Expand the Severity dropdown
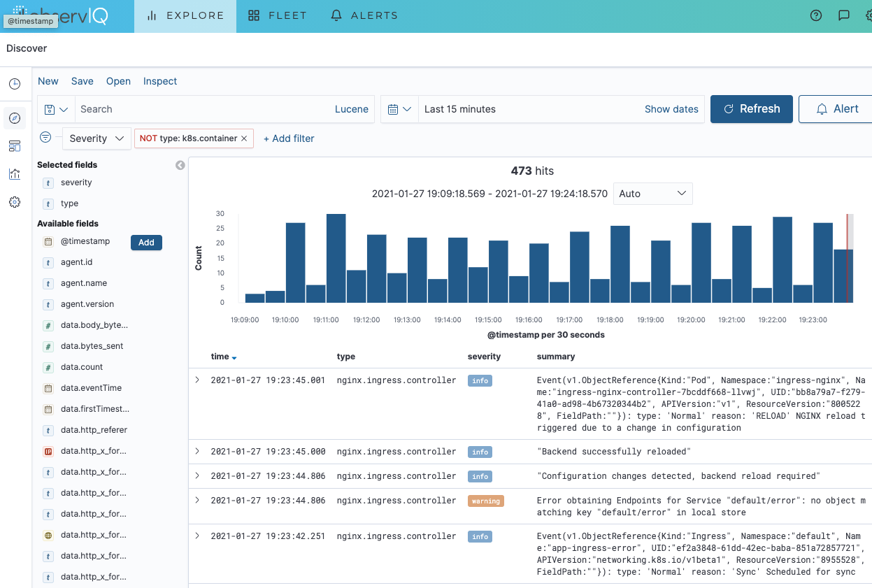The width and height of the screenshot is (872, 588). [97, 138]
